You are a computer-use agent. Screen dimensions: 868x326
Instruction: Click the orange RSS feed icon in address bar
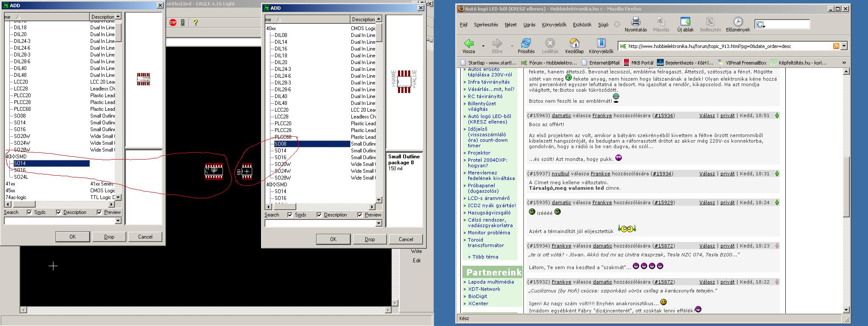[836, 46]
